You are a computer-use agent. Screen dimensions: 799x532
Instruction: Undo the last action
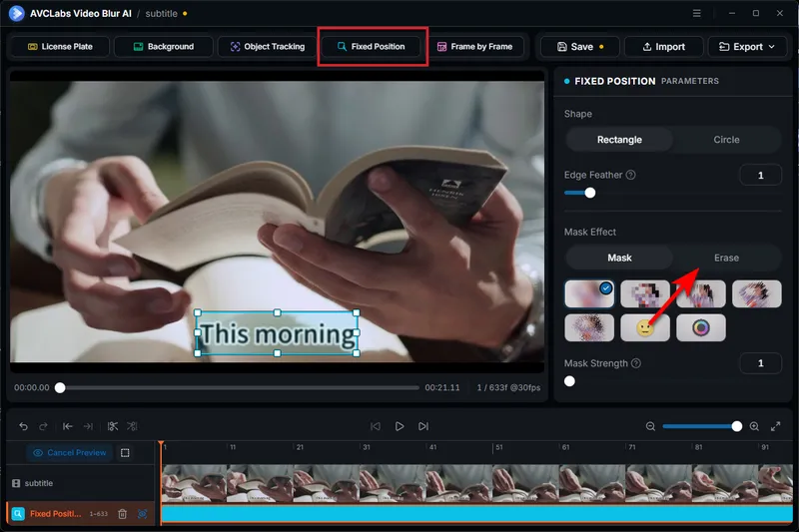click(x=23, y=426)
